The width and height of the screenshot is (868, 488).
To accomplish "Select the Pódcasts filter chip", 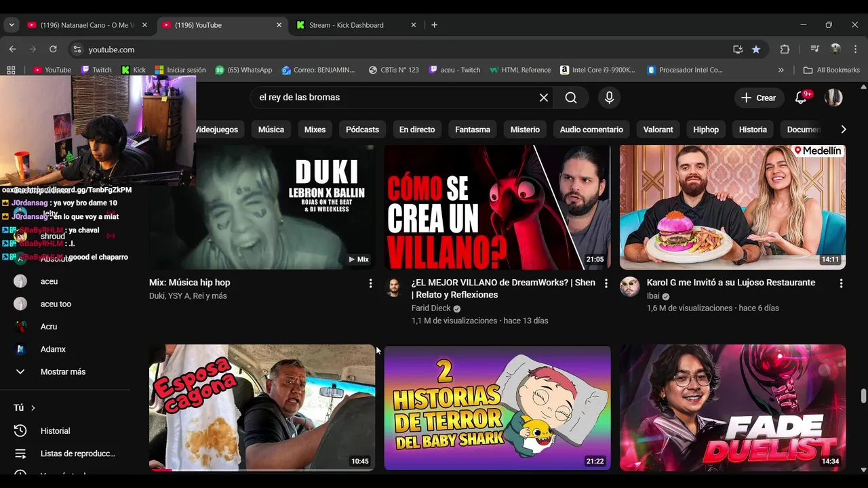I will (362, 129).
